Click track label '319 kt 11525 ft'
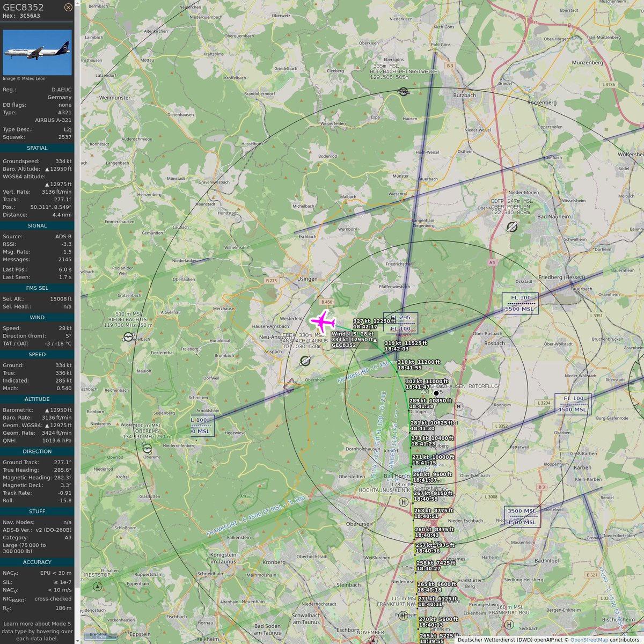This screenshot has height=644, width=644. [x=406, y=343]
